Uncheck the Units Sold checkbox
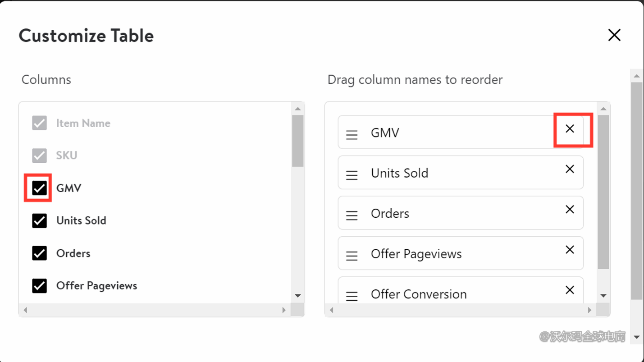Viewport: 644px width, 362px height. point(40,220)
